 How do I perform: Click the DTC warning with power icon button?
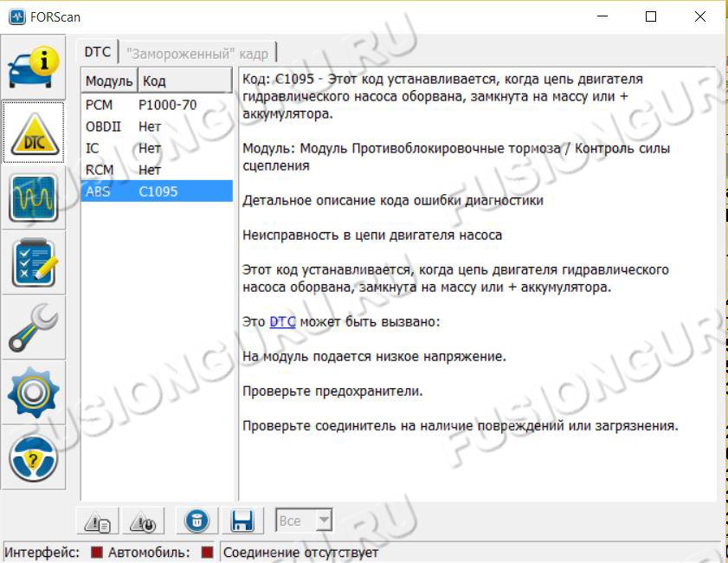pos(143,521)
